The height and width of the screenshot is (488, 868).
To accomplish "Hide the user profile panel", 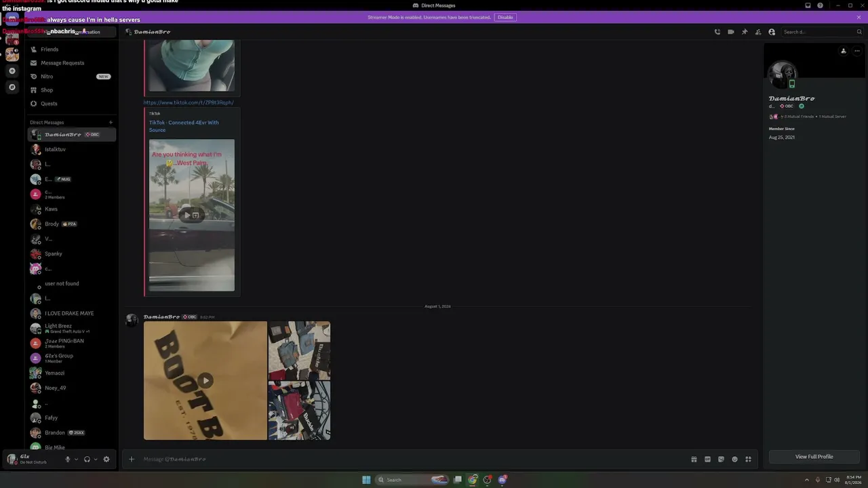I will tap(772, 32).
